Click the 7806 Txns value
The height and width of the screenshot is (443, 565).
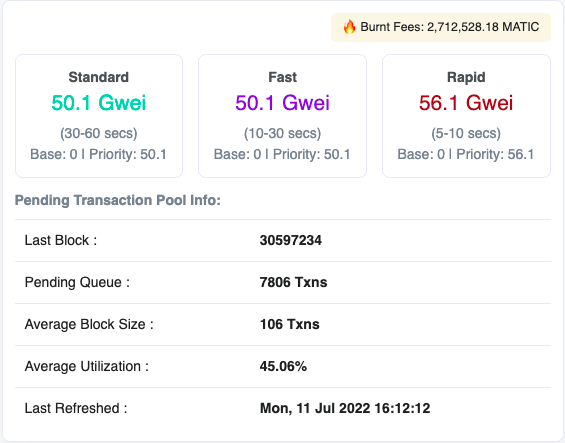[293, 282]
